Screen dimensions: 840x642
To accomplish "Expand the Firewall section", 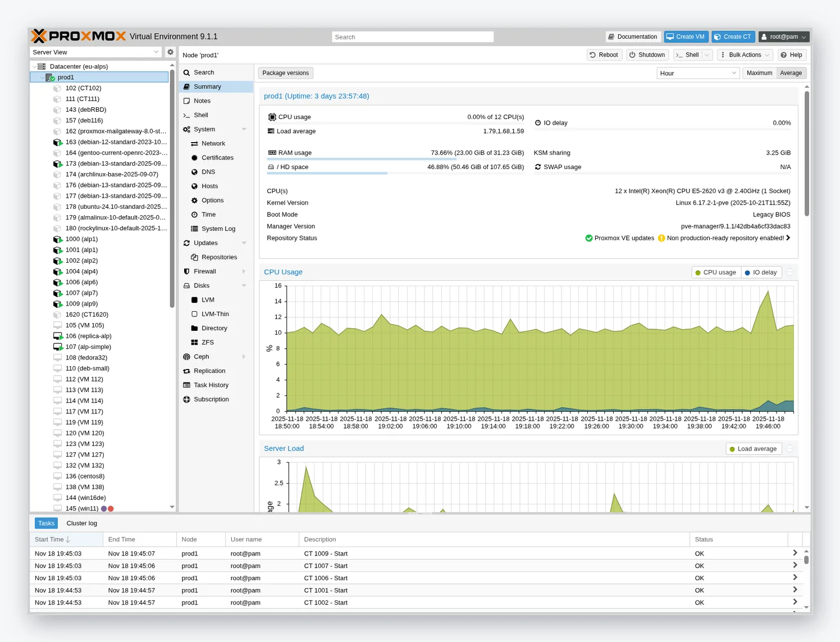I will [244, 271].
